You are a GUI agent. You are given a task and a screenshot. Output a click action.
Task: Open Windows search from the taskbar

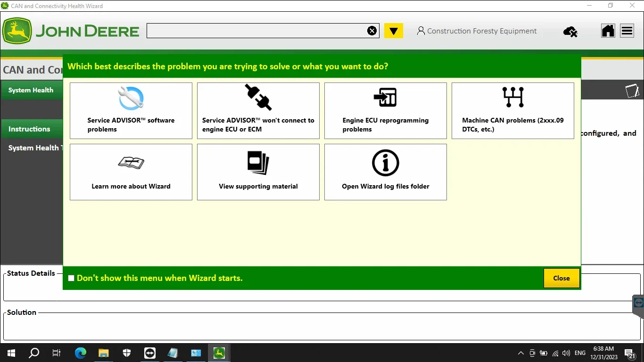point(34,353)
